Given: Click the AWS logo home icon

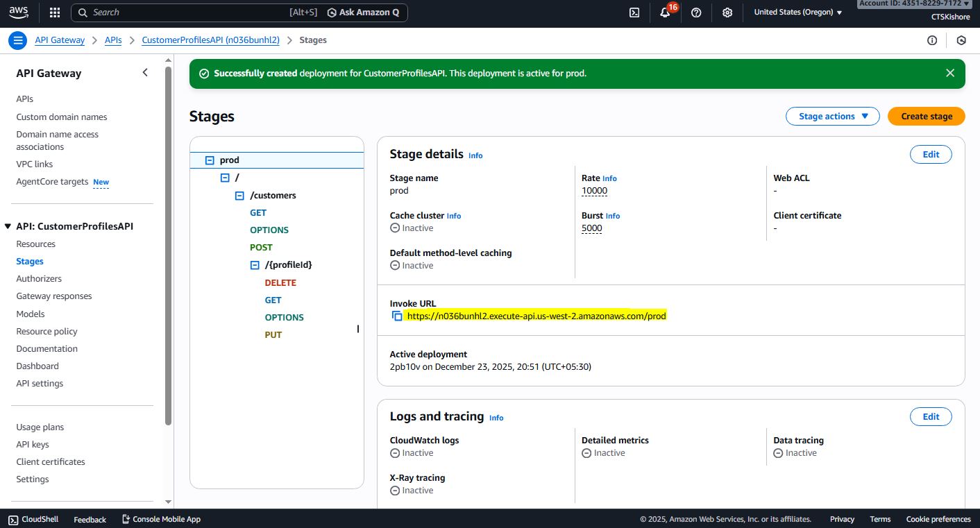Looking at the screenshot, I should point(19,12).
